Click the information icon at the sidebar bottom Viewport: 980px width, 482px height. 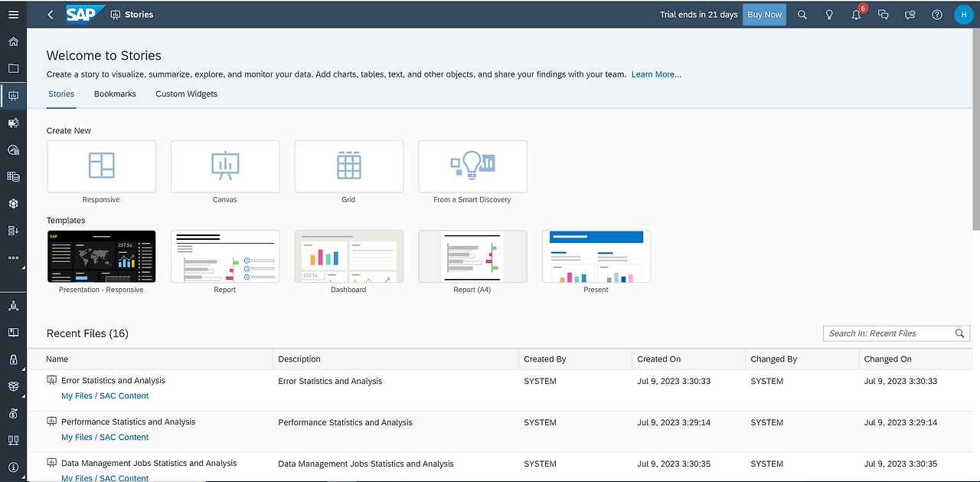[x=13, y=467]
